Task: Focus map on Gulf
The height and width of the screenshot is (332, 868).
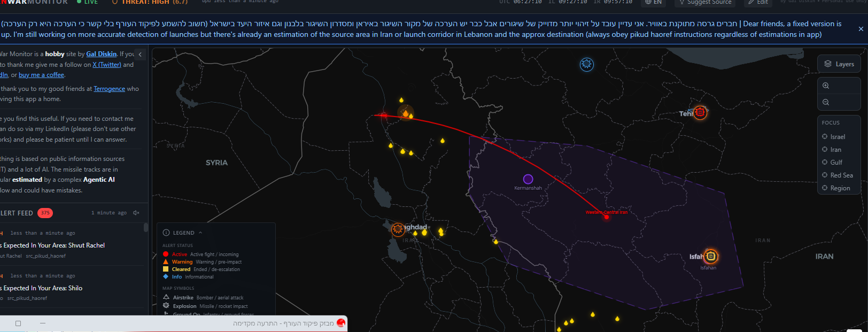Action: tap(836, 163)
